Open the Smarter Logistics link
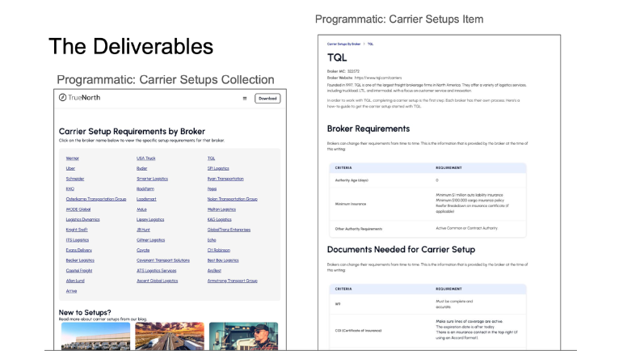The height and width of the screenshot is (351, 644). point(152,179)
